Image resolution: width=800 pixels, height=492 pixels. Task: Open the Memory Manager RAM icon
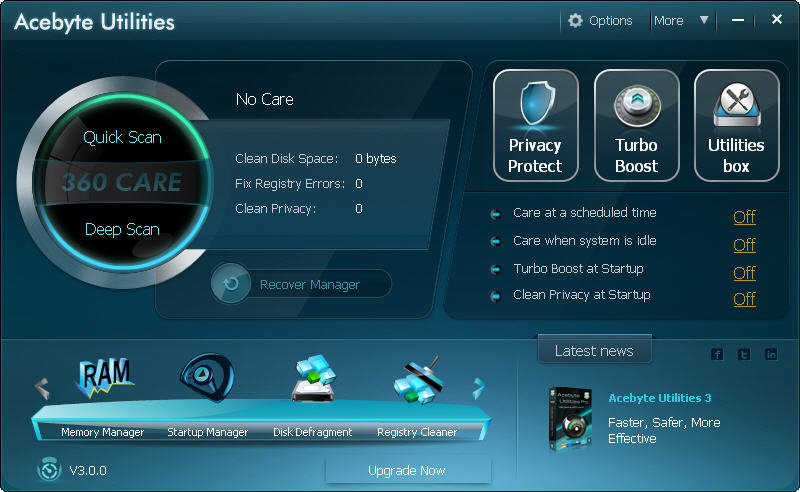point(105,377)
